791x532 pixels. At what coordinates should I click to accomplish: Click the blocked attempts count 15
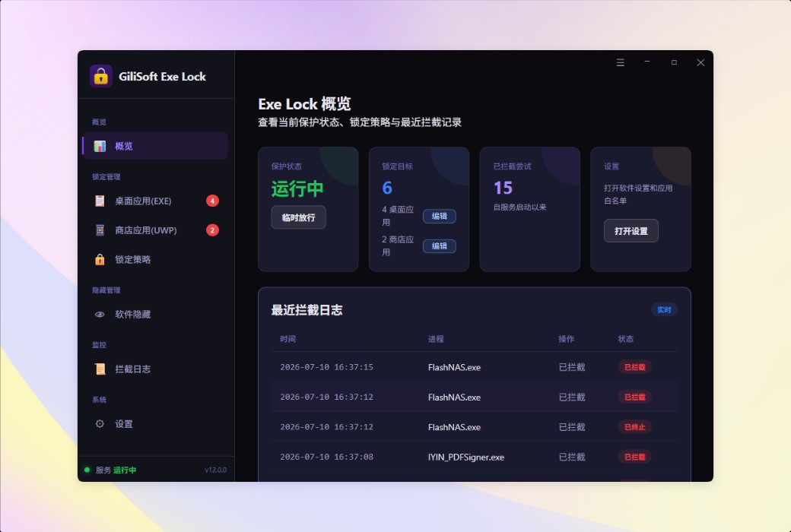[x=503, y=188]
